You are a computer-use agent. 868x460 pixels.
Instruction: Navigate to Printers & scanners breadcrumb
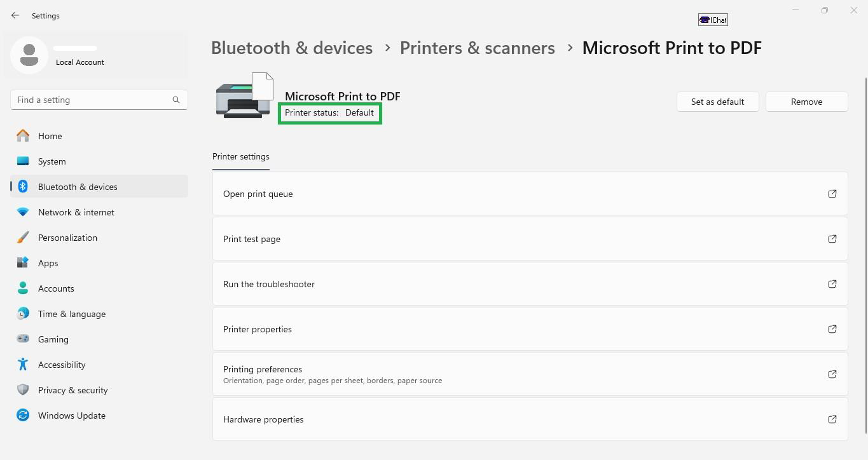(477, 48)
